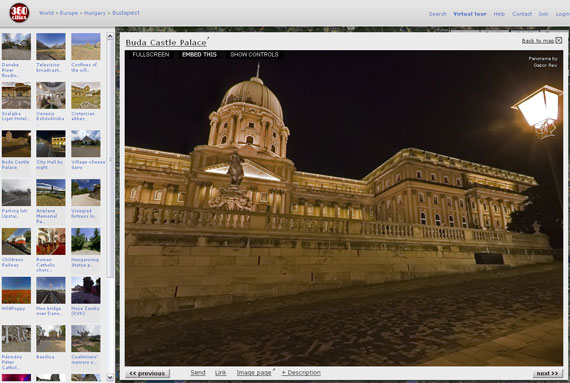Open the 360 Cities logo home link
The height and width of the screenshot is (383, 570).
(x=19, y=13)
